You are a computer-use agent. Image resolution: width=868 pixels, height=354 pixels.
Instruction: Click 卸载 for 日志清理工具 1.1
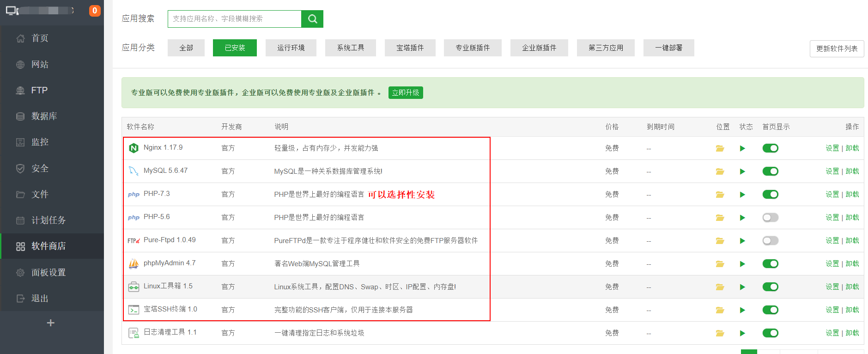tap(852, 333)
